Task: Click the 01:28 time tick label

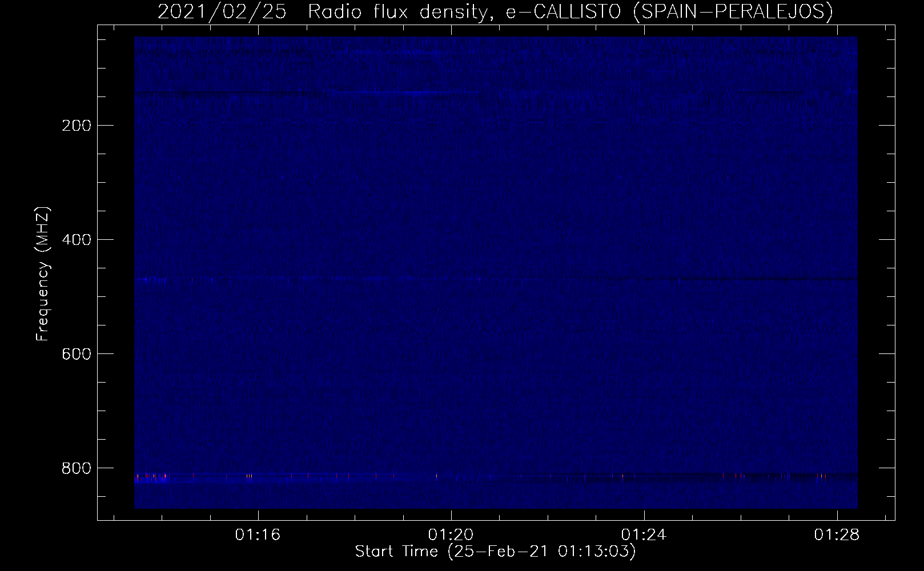Action: [x=837, y=535]
